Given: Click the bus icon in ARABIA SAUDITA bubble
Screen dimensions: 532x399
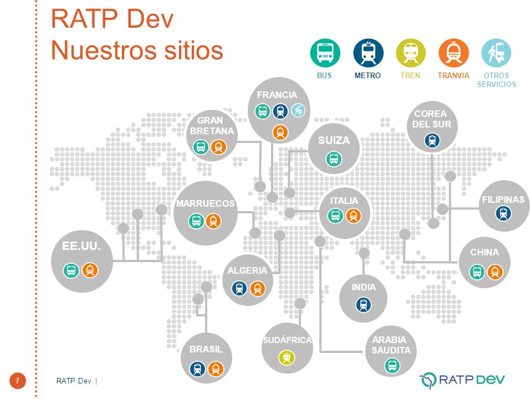Looking at the screenshot, I should 392,366.
